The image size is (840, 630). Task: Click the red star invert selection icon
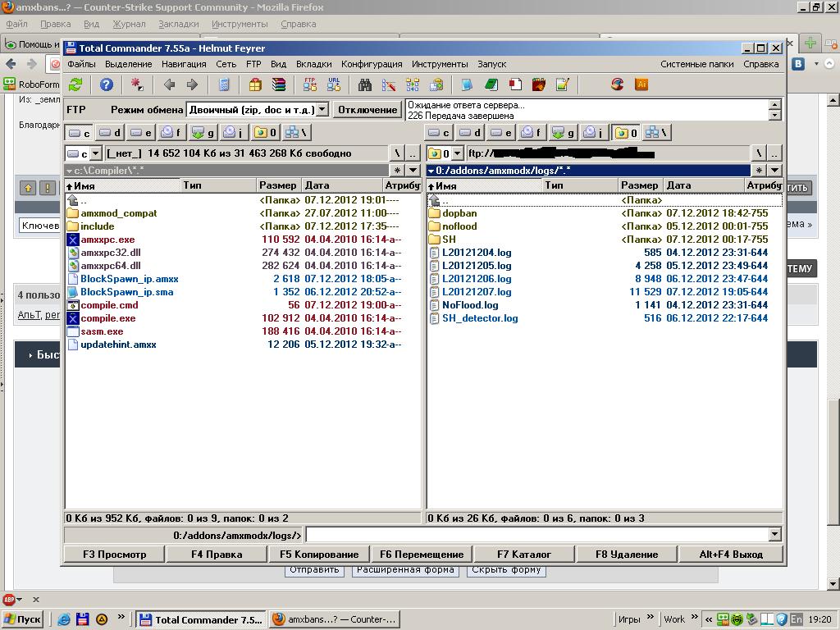(137, 84)
